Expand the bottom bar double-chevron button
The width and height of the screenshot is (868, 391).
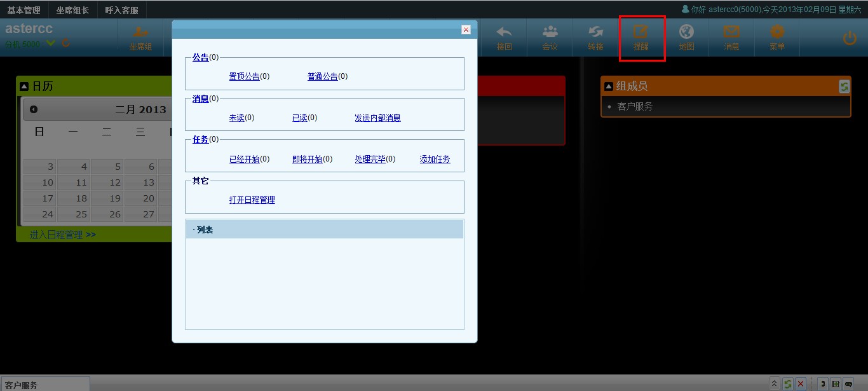tap(774, 384)
